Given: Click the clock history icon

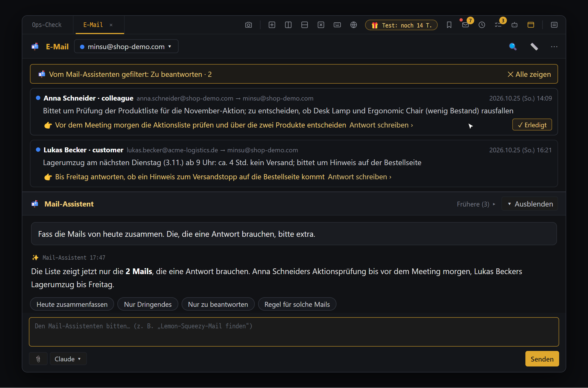Looking at the screenshot, I should click(482, 25).
